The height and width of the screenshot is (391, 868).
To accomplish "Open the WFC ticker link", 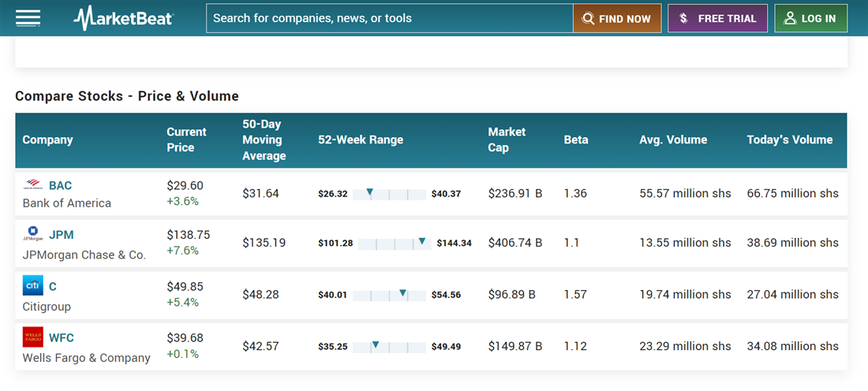I will (x=61, y=337).
